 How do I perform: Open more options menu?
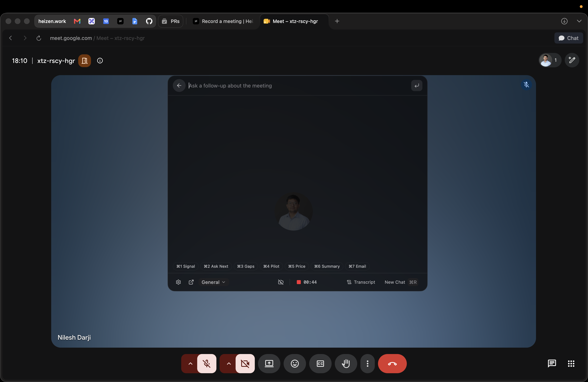(x=367, y=363)
